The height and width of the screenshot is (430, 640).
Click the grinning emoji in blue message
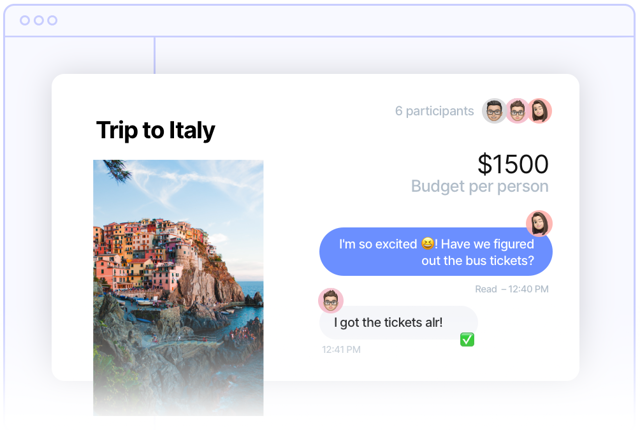click(427, 244)
